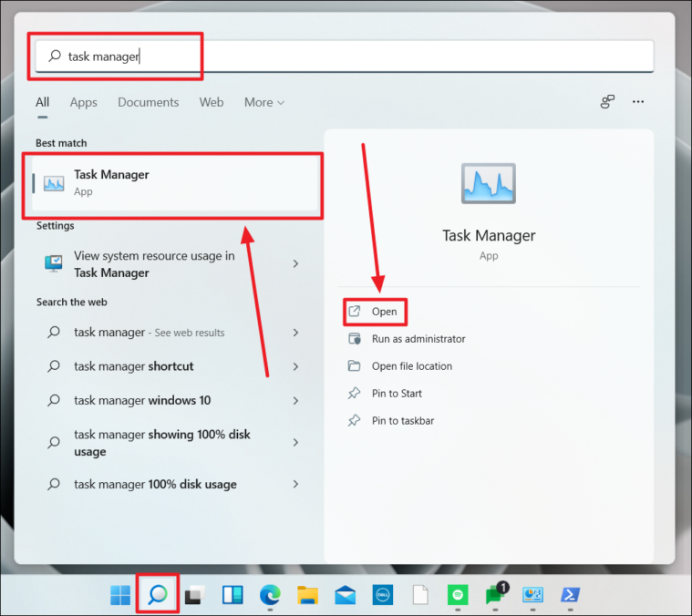The width and height of the screenshot is (692, 616).
Task: Open the three-dot options menu
Action: point(637,102)
